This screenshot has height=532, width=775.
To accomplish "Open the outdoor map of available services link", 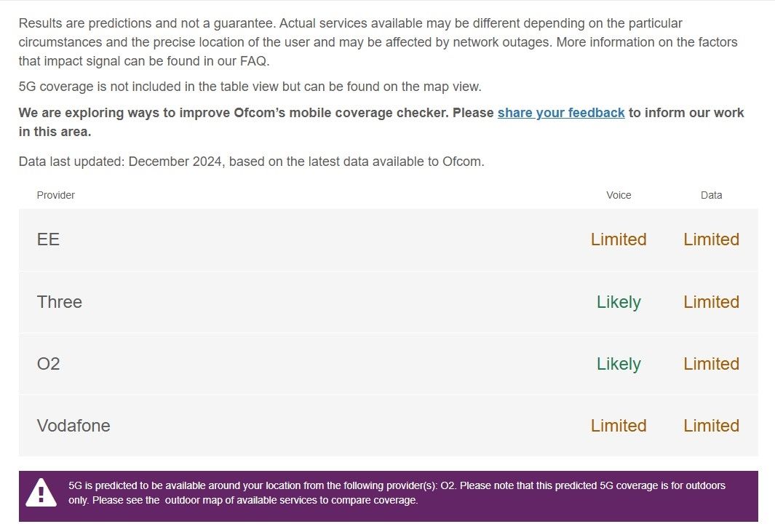I will coord(290,500).
